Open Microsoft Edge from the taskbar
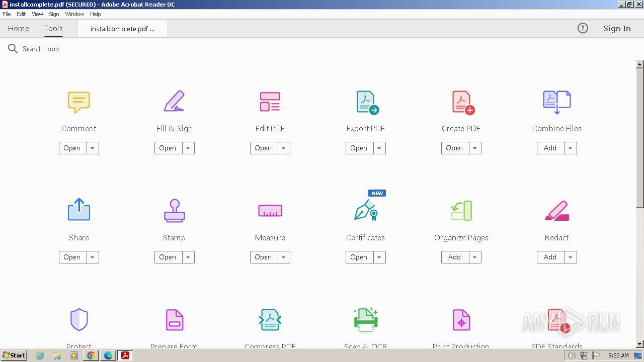Viewport: 644px width, 362px height. coord(108,355)
